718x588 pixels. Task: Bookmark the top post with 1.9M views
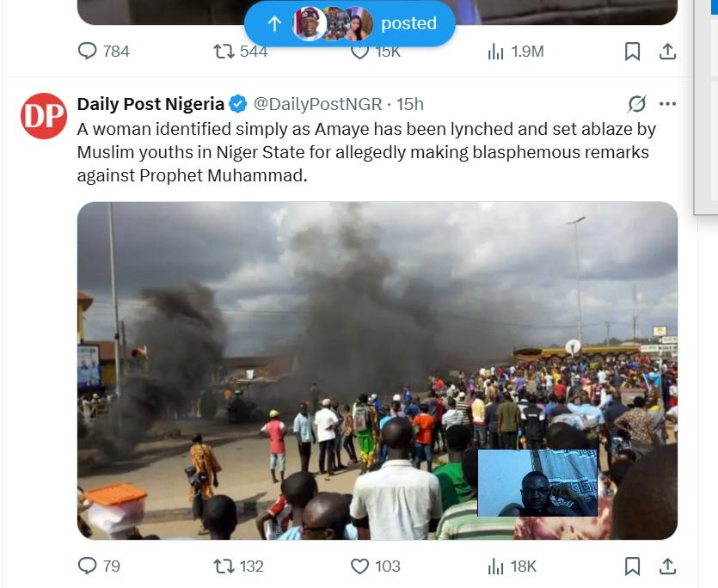(x=632, y=52)
